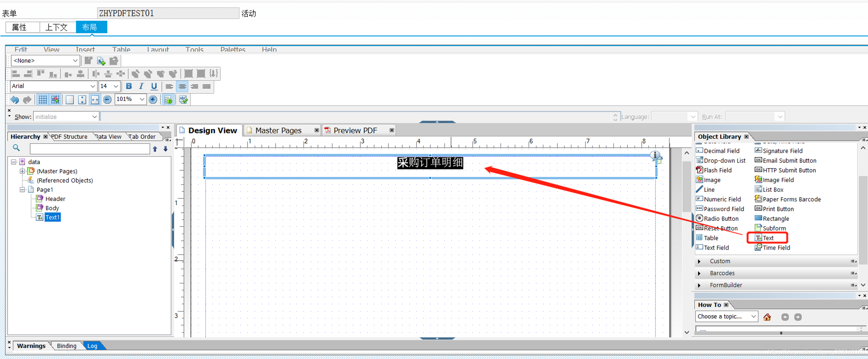The width and height of the screenshot is (868, 359).
Task: Select the Text1 node in the Hierarchy tree
Action: pos(52,217)
